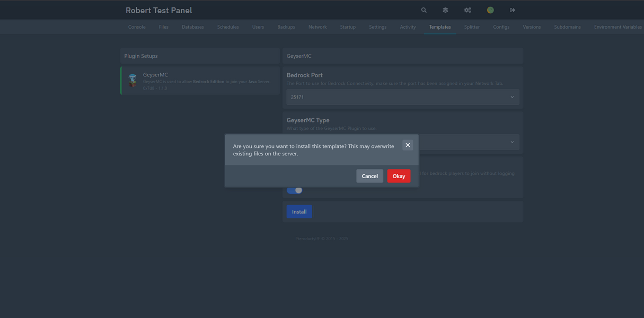Cancel the template installation

pyautogui.click(x=369, y=175)
